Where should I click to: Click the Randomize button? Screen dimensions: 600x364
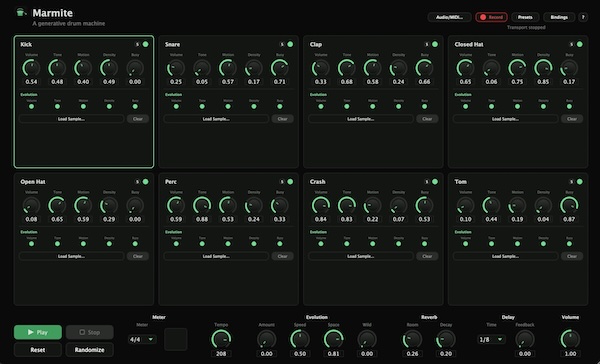(x=90, y=350)
